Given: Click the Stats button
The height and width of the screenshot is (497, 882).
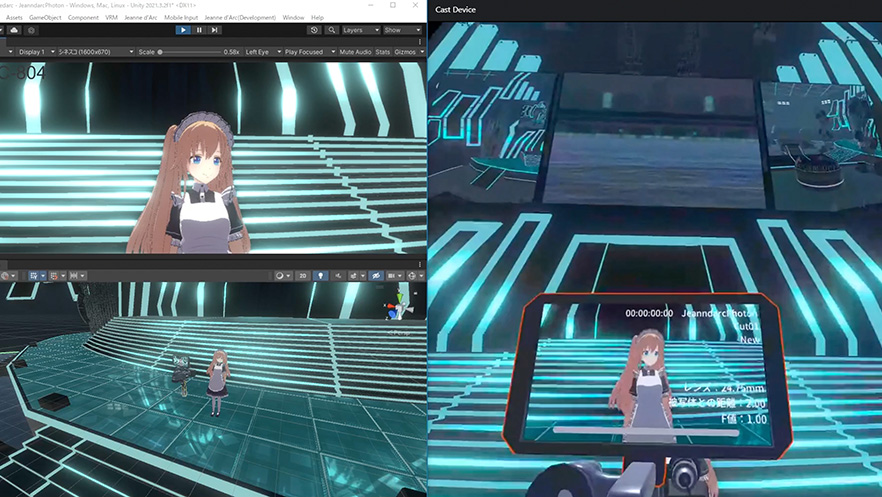Looking at the screenshot, I should point(382,51).
